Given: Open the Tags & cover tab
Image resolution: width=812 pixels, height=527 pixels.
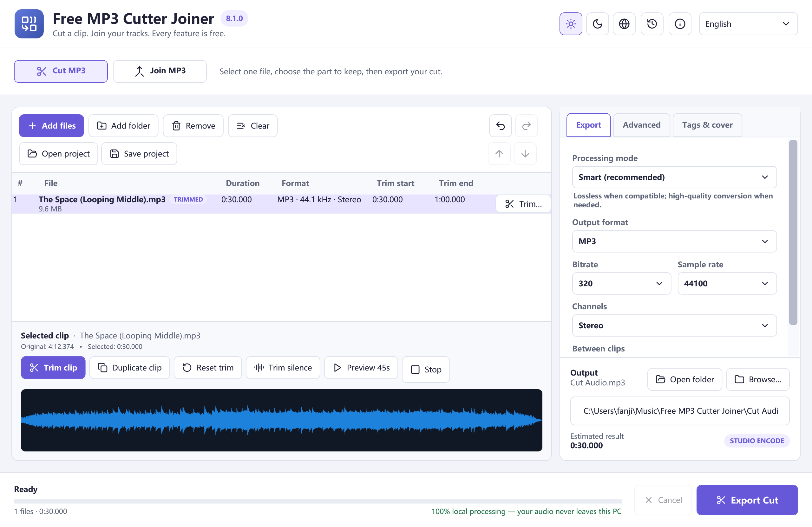Looking at the screenshot, I should pos(707,125).
